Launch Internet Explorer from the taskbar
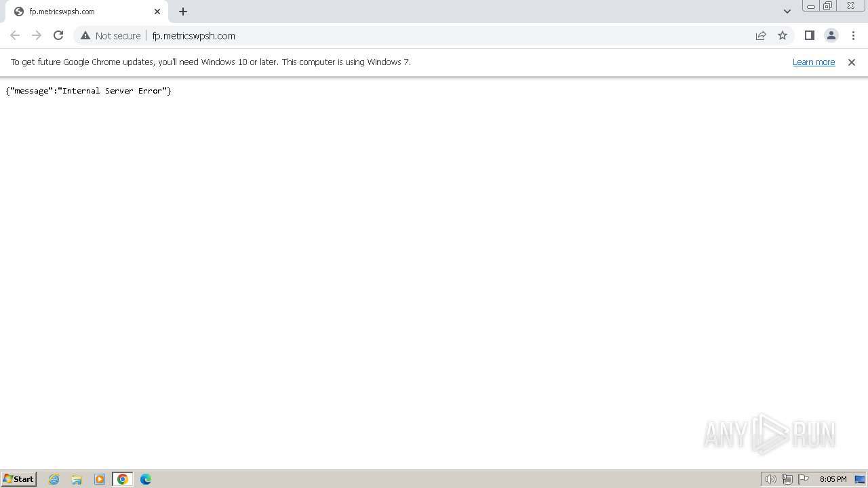The width and height of the screenshot is (868, 488). tap(54, 479)
